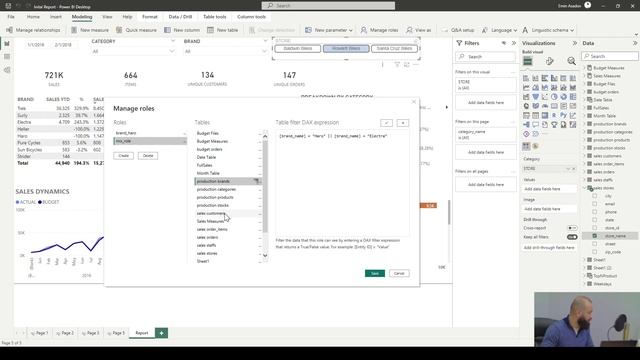
Task: Open Model view in left sidebar
Action: coord(7,70)
